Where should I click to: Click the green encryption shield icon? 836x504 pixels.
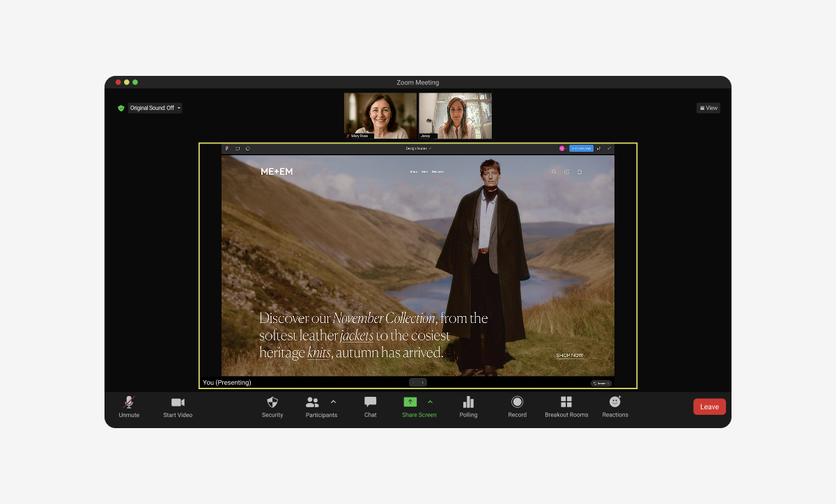pos(121,108)
